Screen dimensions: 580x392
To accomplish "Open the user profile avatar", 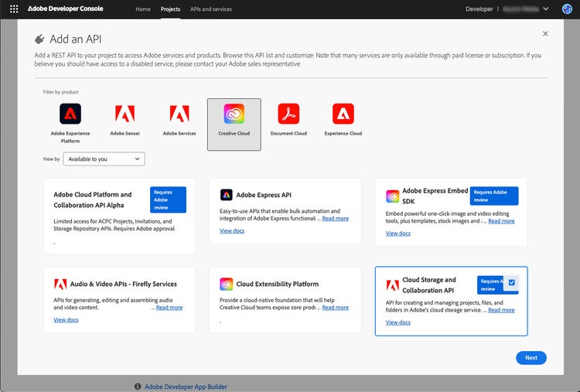I will tap(567, 9).
